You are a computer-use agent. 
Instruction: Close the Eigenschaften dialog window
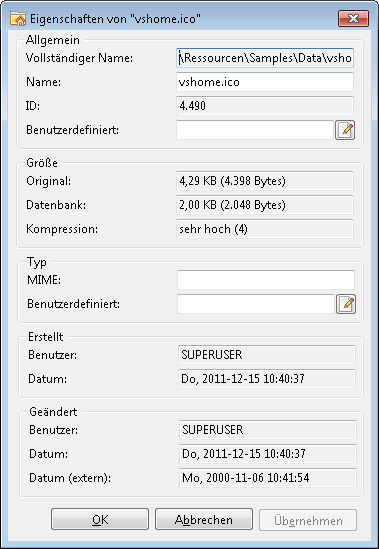(x=353, y=19)
